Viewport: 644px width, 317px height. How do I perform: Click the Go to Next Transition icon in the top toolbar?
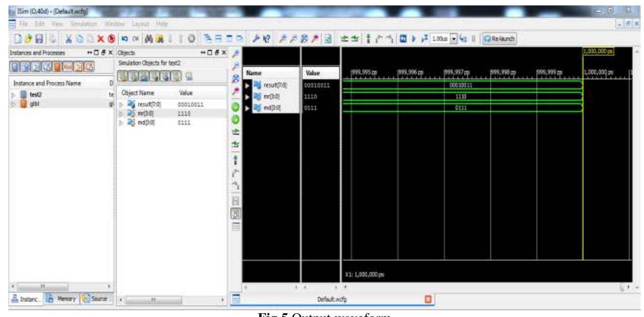355,39
